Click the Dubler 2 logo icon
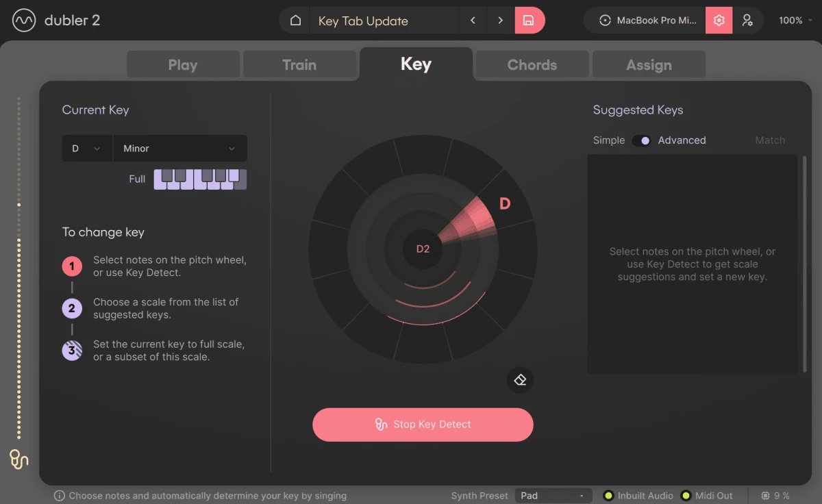This screenshot has width=822, height=504. click(x=24, y=21)
